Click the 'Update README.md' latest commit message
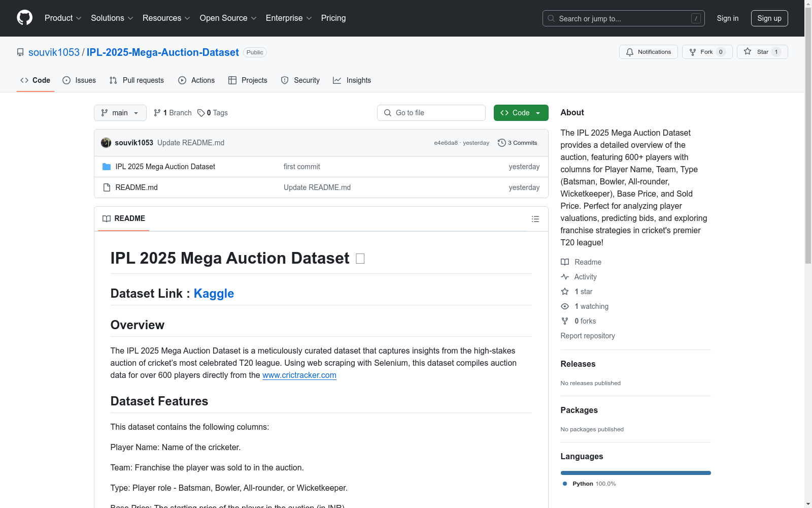This screenshot has width=812, height=508. [191, 143]
